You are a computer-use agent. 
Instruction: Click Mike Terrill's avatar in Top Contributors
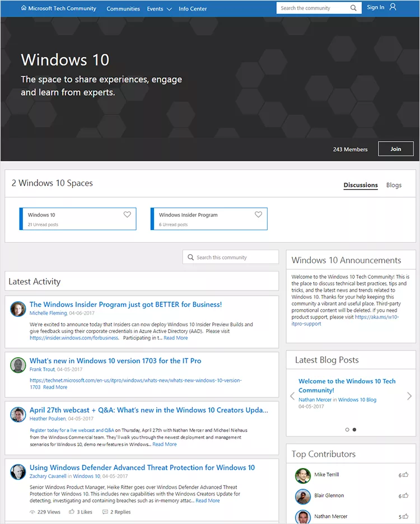pyautogui.click(x=303, y=476)
